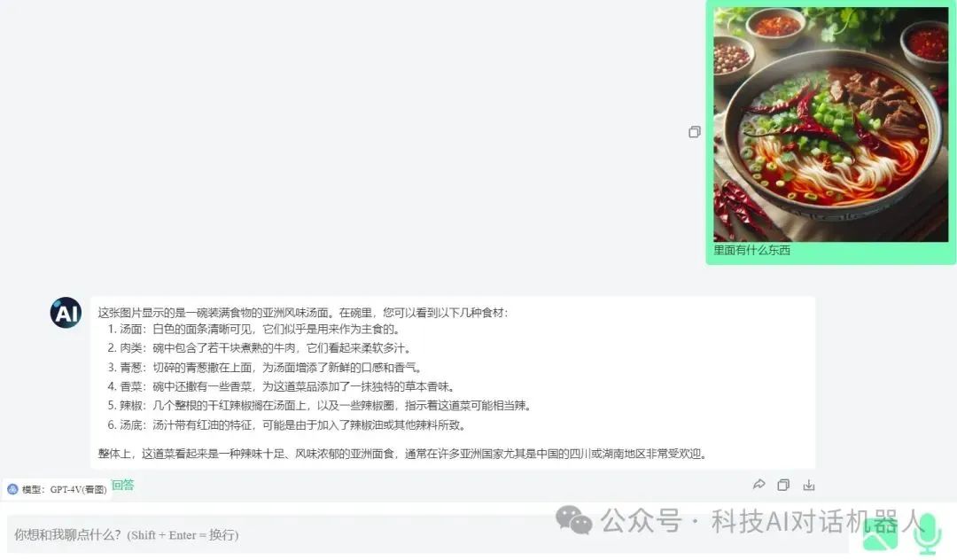Click list item 2 about 肉类
Image resolution: width=957 pixels, height=560 pixels.
click(260, 348)
